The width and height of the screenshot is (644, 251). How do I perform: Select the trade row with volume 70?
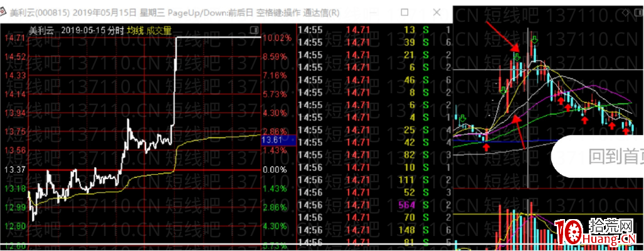coord(374,217)
